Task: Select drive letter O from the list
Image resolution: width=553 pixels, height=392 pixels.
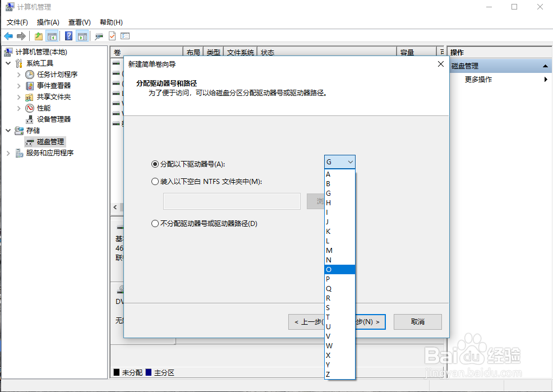Action: [x=338, y=269]
